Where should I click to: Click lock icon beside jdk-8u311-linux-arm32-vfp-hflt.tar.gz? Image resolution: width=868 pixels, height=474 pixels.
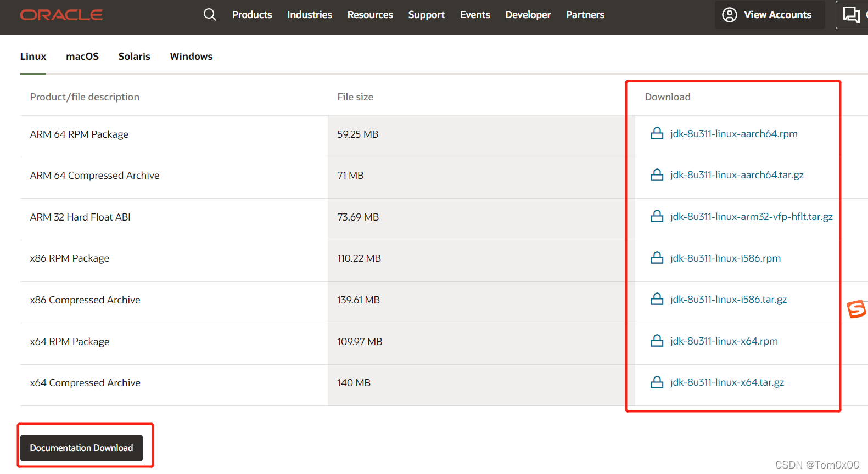click(657, 216)
